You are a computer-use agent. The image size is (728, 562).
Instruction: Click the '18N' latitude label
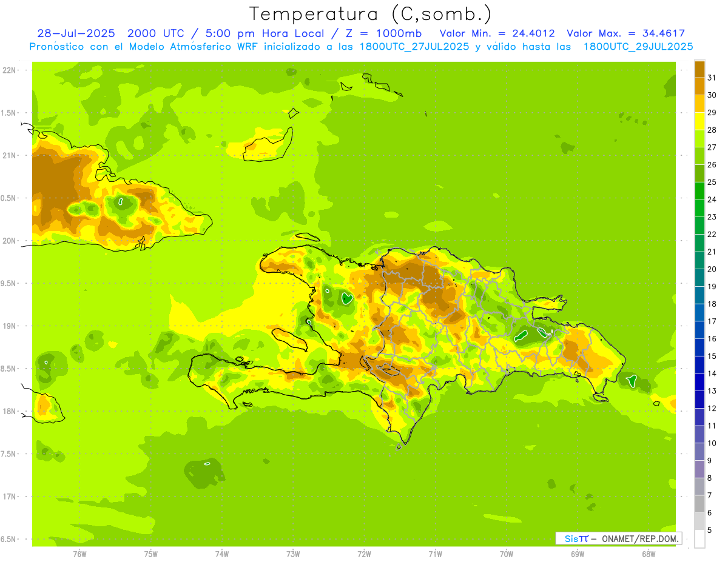(x=10, y=411)
